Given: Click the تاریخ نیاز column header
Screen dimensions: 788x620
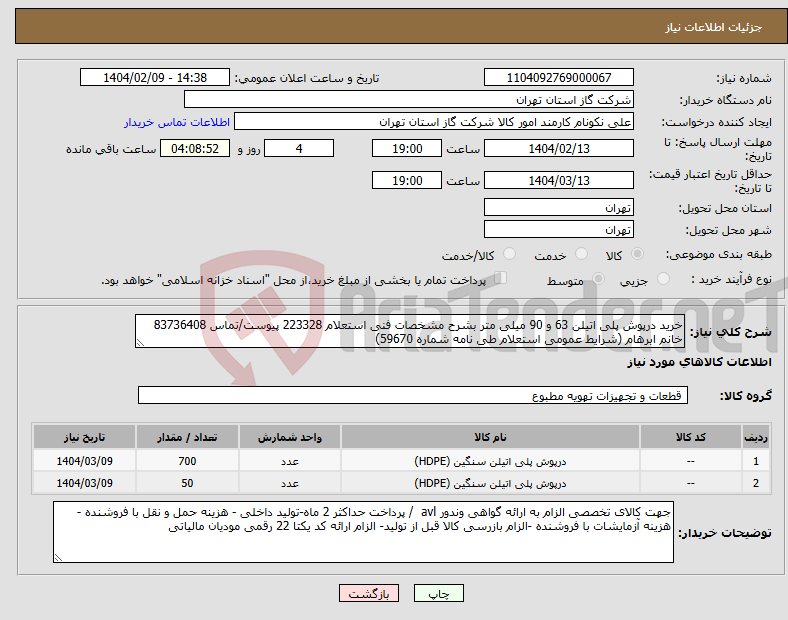Looking at the screenshot, I should (84, 437).
